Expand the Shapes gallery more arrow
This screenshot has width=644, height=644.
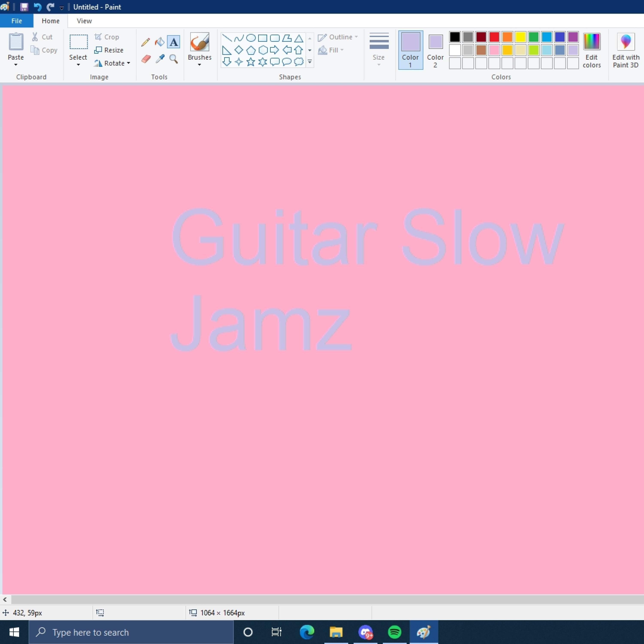click(x=310, y=62)
